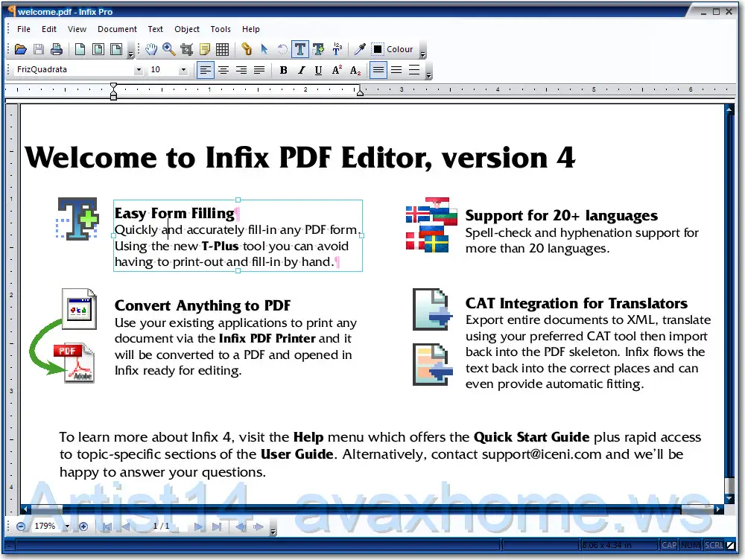Screen dimensions: 745x560
Task: Click the second page layout icon
Action: [x=98, y=49]
